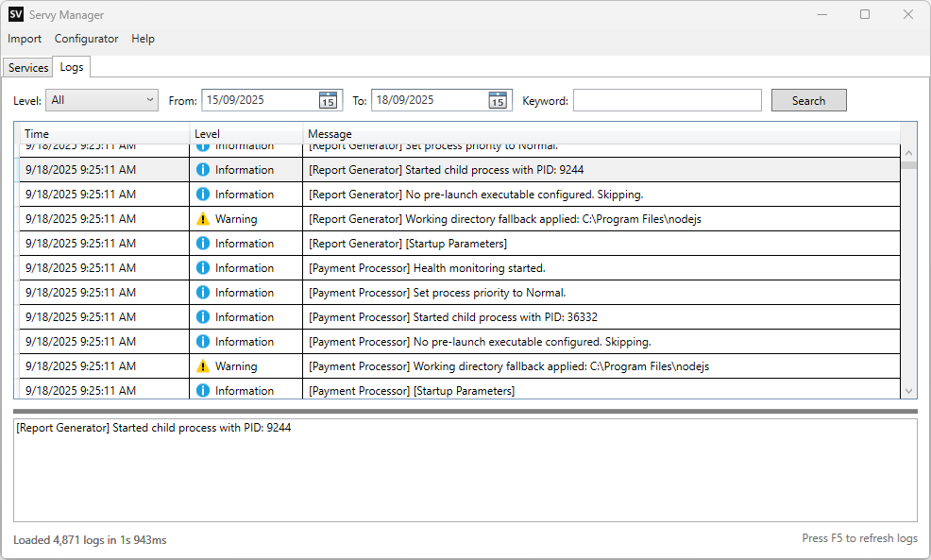931x560 pixels.
Task: Expand the Level dropdown arrow showing All
Action: (149, 99)
